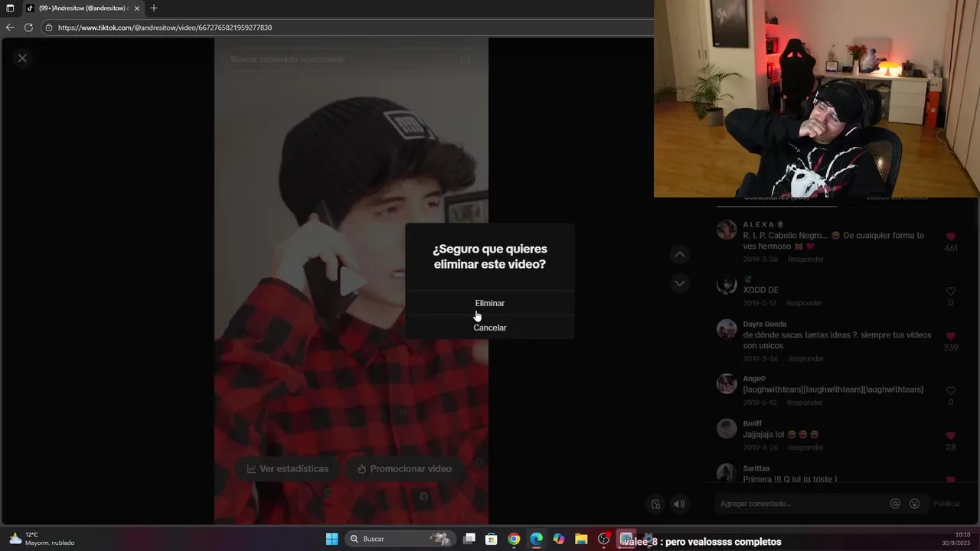
Task: Click the taskbar Buscar search box
Action: coord(401,539)
